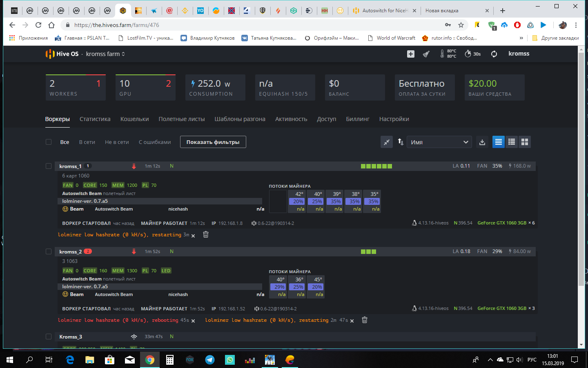Show hidden system tray icons
The image size is (588, 368).
click(490, 360)
